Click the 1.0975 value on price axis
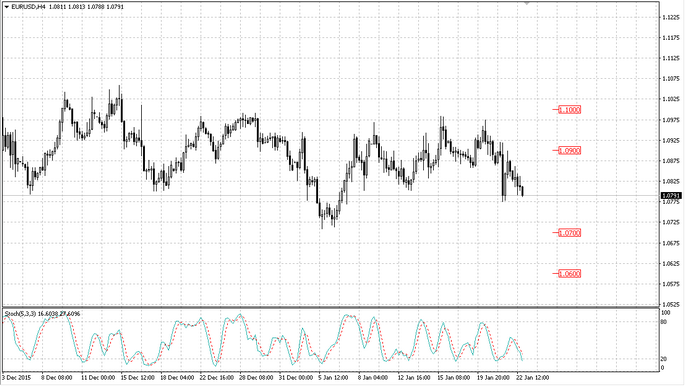 (671, 120)
